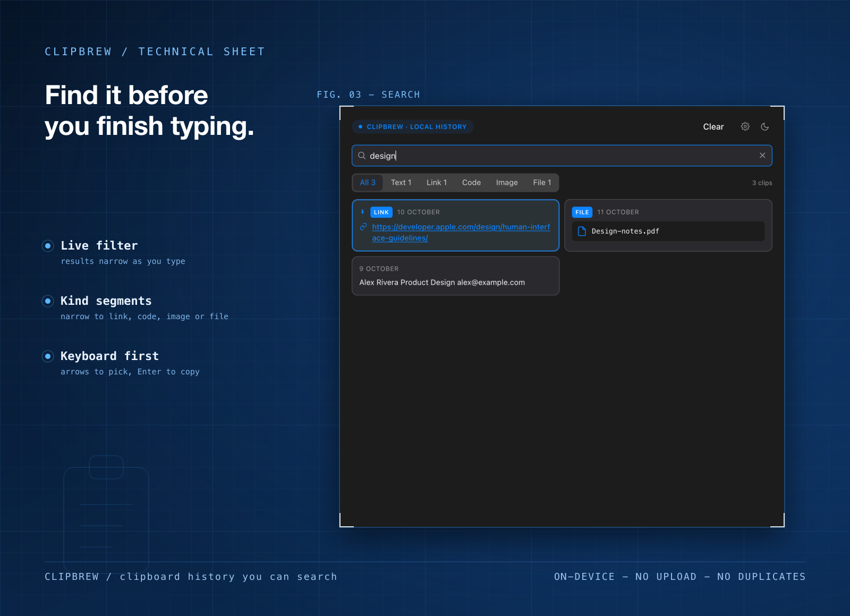Viewport: 850px width, 616px height.
Task: Open the developer.apple.com design guidelines link
Action: click(461, 232)
